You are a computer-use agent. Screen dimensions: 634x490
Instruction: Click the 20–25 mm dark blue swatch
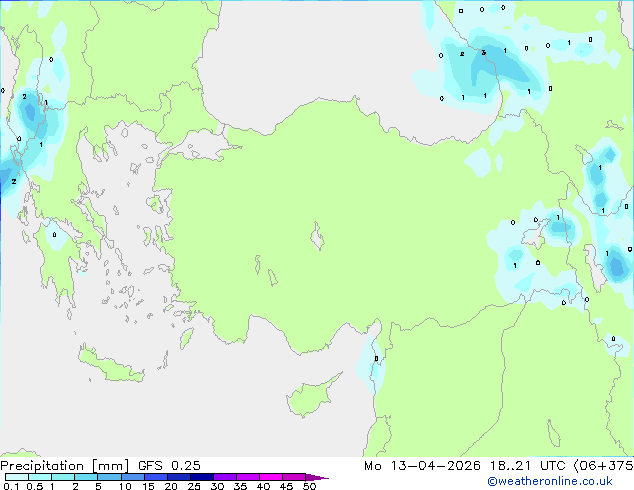coord(178,477)
